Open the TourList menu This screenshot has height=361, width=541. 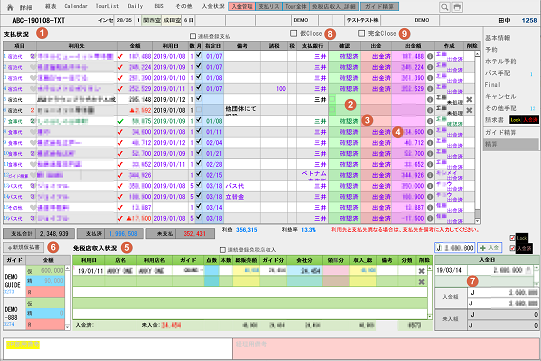tap(107, 6)
